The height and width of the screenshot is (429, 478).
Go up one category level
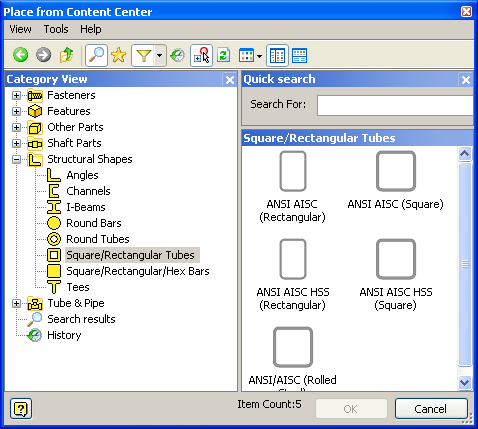tap(66, 55)
